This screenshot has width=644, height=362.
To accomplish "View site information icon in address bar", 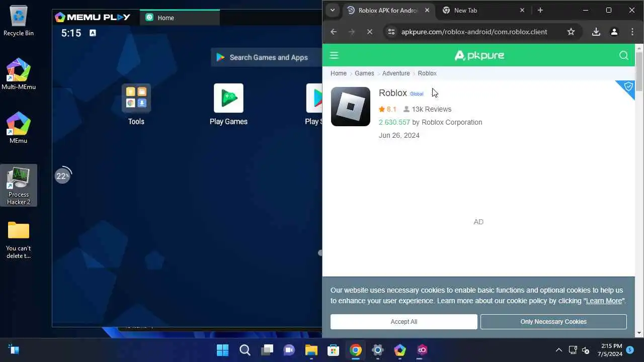I will pyautogui.click(x=391, y=32).
